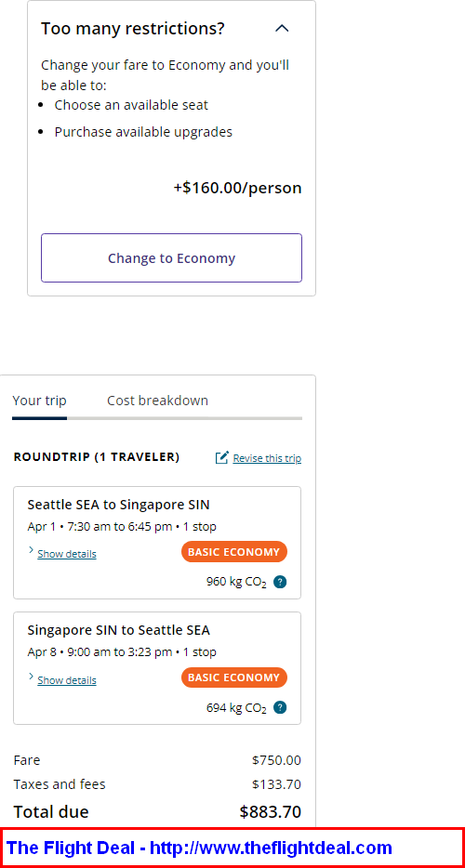
Task: Show details for Singapore to Seattle flight
Action: tap(67, 680)
